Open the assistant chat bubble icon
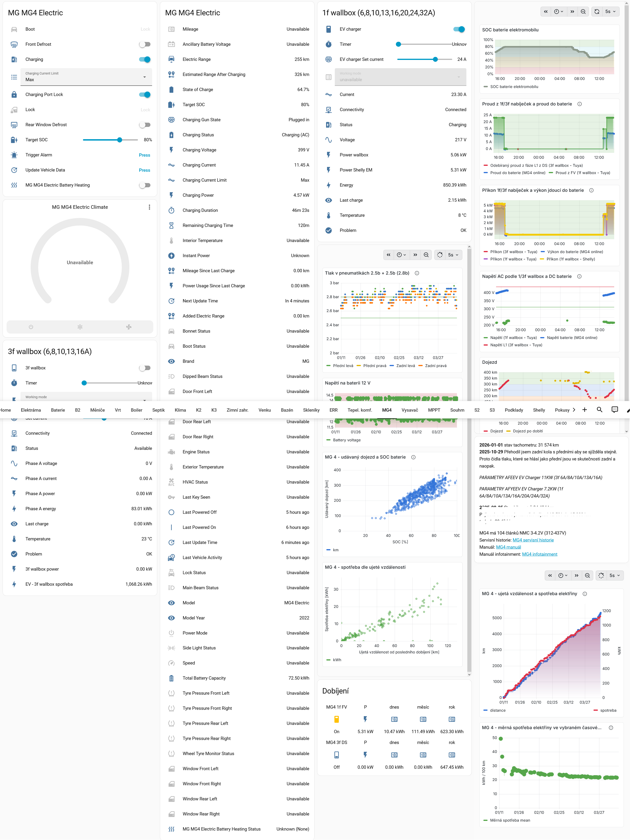The image size is (630, 840). pos(615,410)
